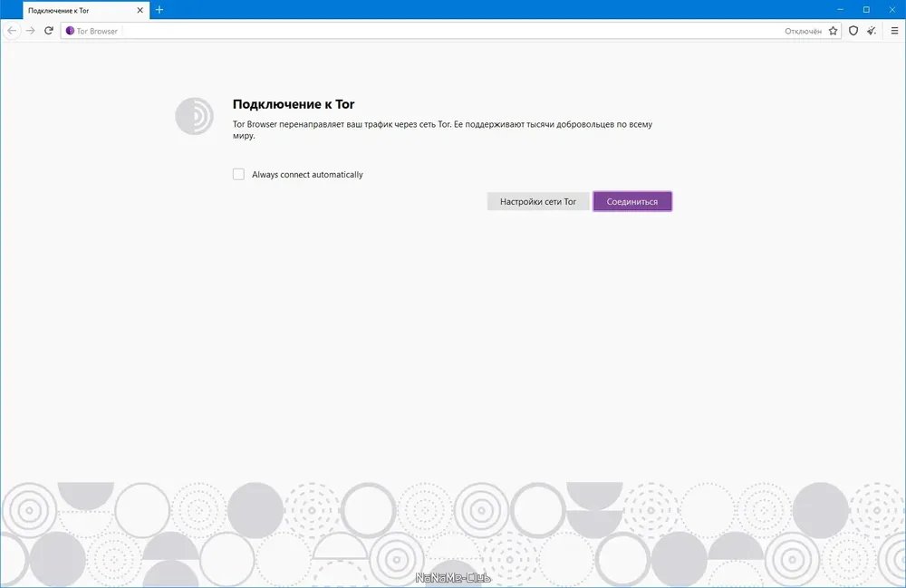This screenshot has width=906, height=588.
Task: Click the purple Tor Browser identity icon
Action: point(70,31)
